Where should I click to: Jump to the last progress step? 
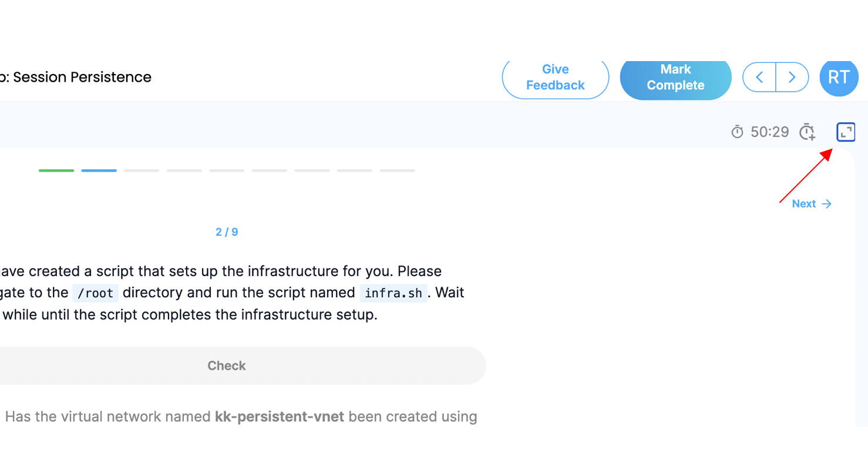(x=397, y=170)
